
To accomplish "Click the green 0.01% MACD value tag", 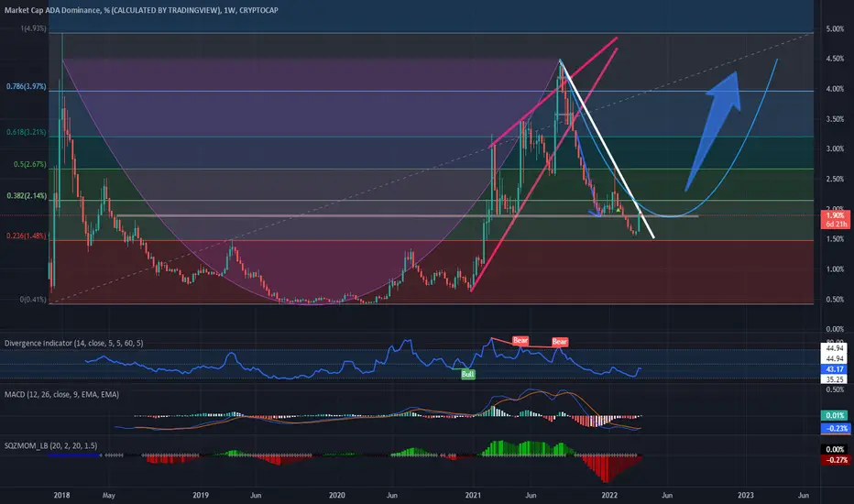I will (835, 415).
